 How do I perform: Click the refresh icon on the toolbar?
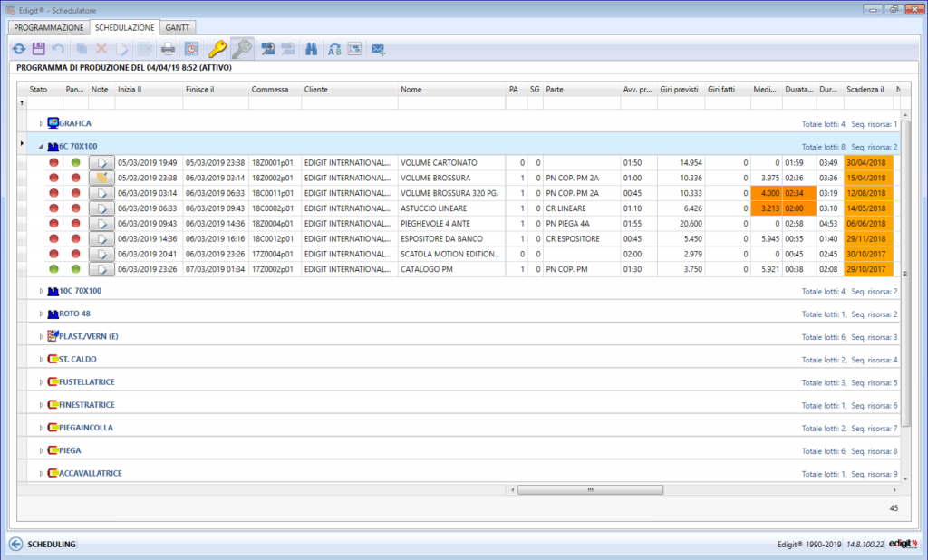[18, 49]
